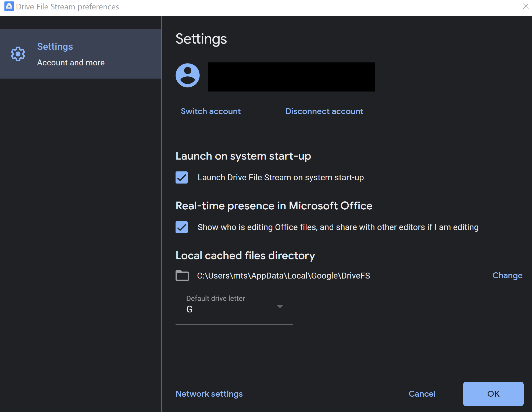Screen dimensions: 532x412
Task: Click the redacted account name field
Action: (292, 77)
